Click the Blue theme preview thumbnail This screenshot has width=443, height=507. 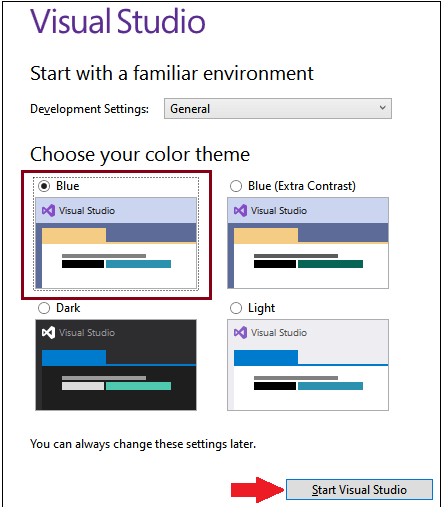click(116, 243)
